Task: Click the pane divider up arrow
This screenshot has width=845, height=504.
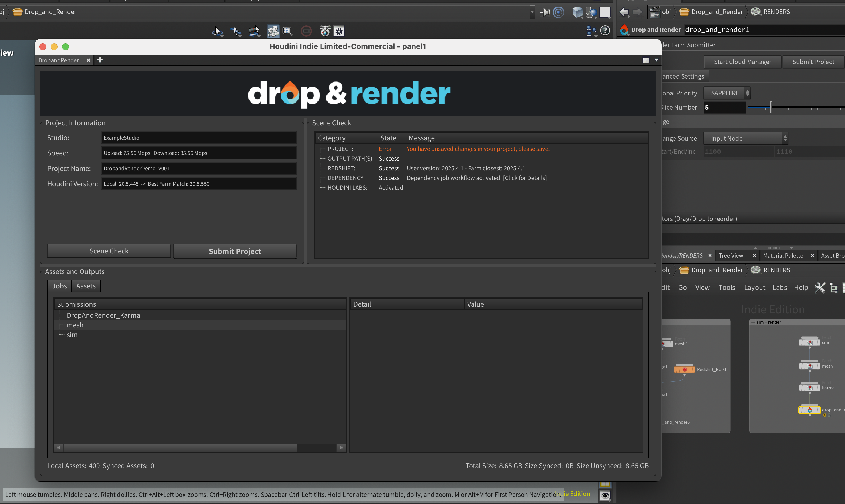Action: click(x=756, y=248)
